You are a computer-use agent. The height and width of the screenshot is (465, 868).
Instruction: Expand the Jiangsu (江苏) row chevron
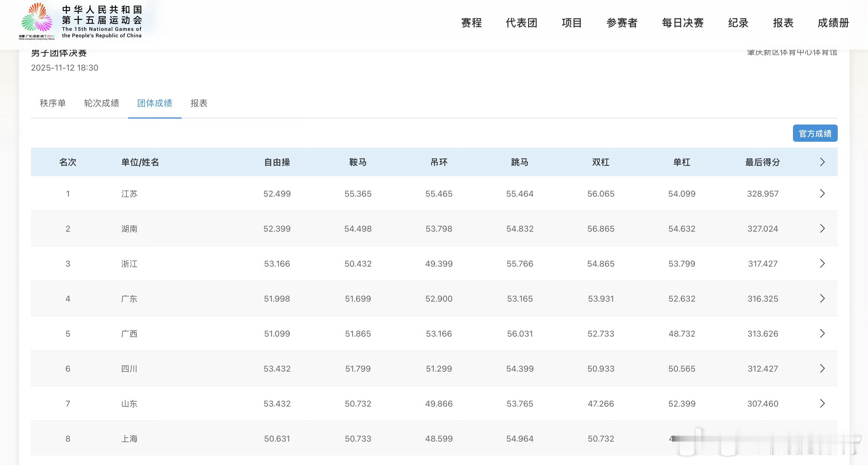(x=822, y=193)
